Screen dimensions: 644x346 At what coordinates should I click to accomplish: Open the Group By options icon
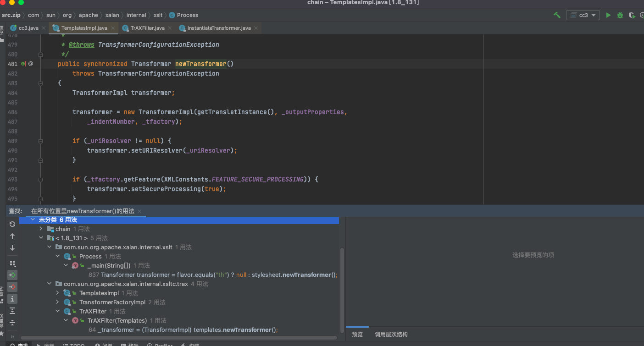tap(12, 264)
